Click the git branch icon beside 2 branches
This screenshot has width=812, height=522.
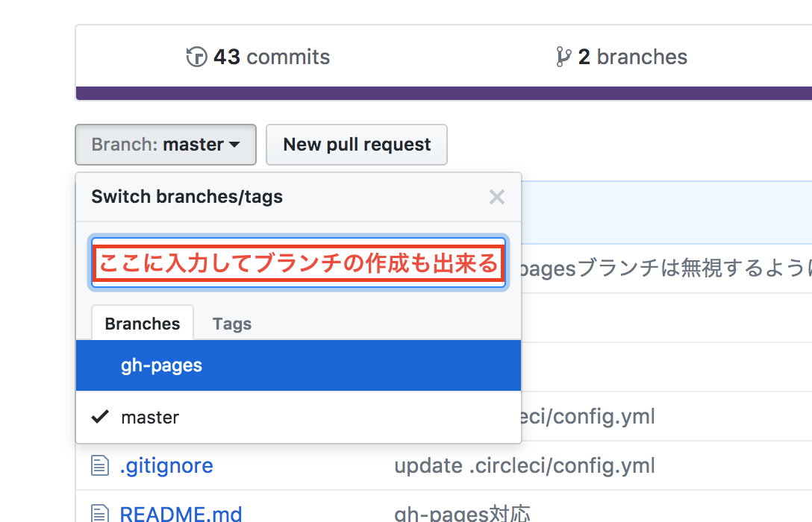pos(563,57)
